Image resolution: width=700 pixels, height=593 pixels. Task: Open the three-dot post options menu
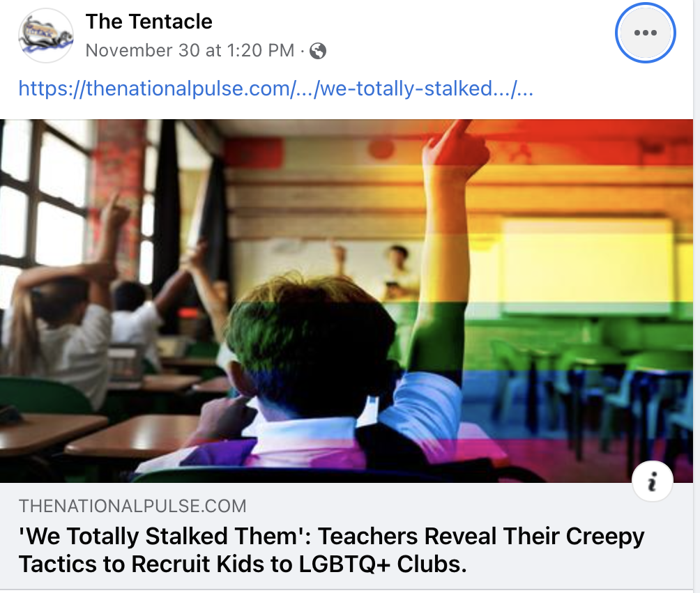pos(645,33)
